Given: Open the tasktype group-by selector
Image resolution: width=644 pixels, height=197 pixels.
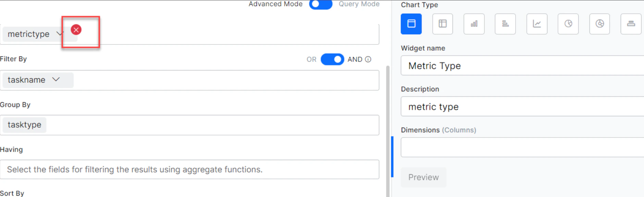Looking at the screenshot, I should (x=24, y=124).
